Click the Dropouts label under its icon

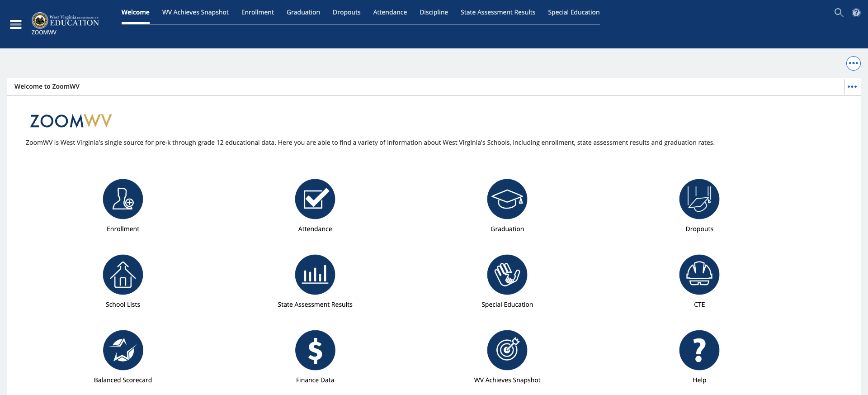coord(699,229)
